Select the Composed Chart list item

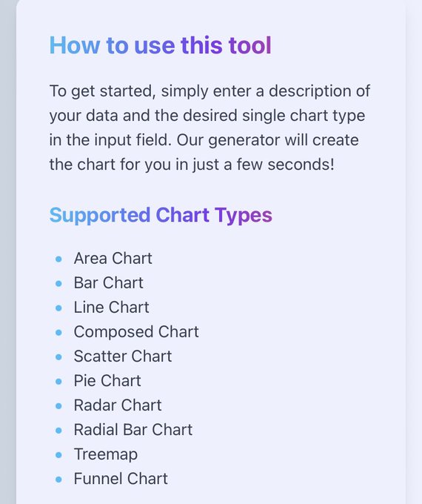(x=136, y=332)
